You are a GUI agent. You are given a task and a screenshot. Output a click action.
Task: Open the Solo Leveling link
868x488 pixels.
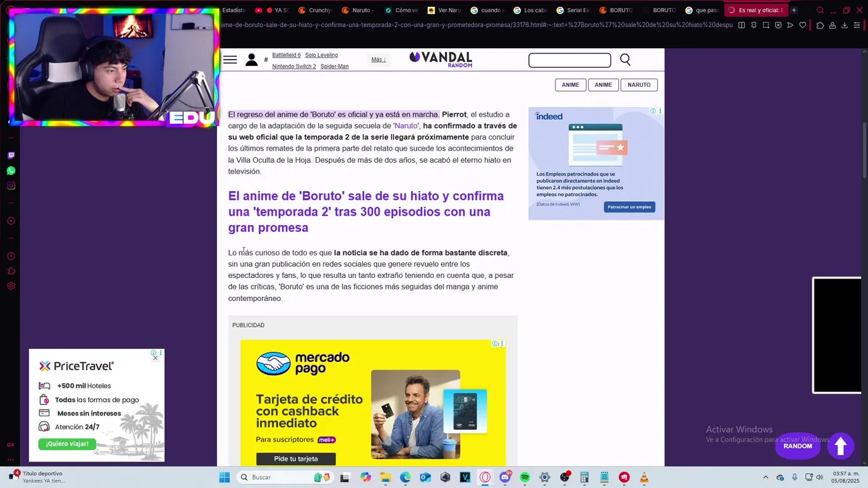pos(321,55)
